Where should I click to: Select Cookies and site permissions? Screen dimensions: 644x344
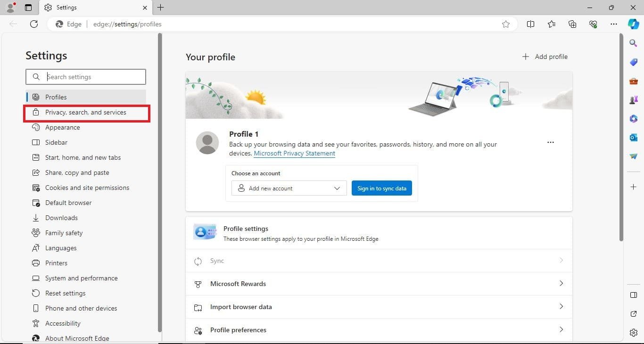click(87, 188)
